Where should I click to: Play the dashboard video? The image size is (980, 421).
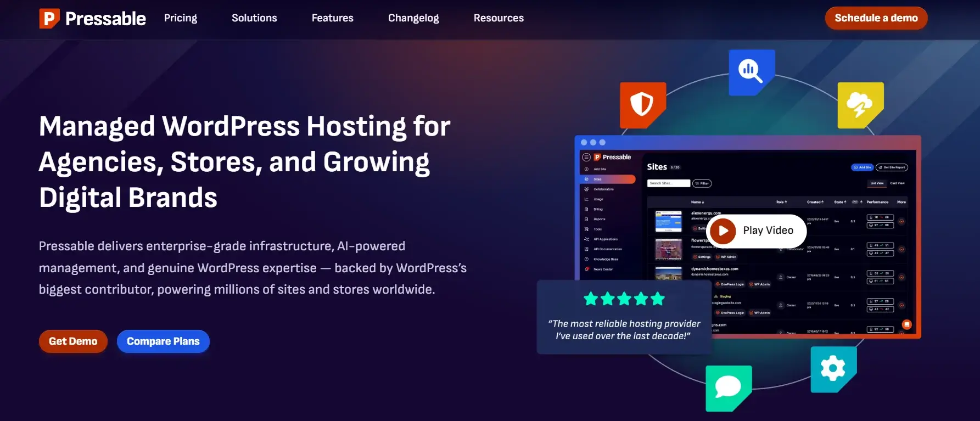point(756,231)
